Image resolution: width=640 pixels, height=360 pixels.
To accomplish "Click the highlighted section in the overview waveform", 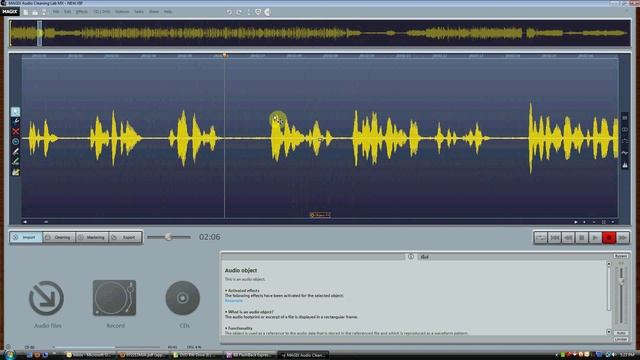I will click(40, 33).
